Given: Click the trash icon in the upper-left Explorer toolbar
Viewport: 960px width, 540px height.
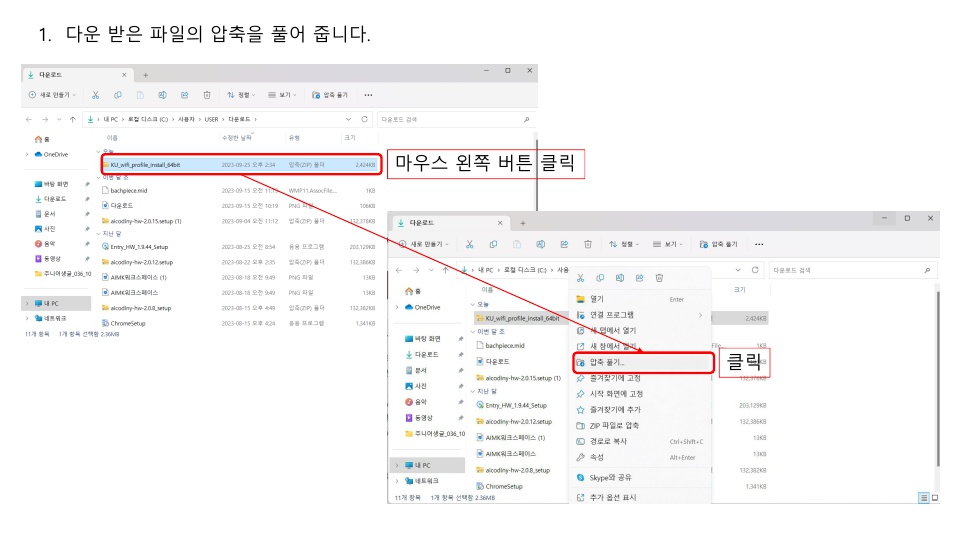Looking at the screenshot, I should 207,95.
